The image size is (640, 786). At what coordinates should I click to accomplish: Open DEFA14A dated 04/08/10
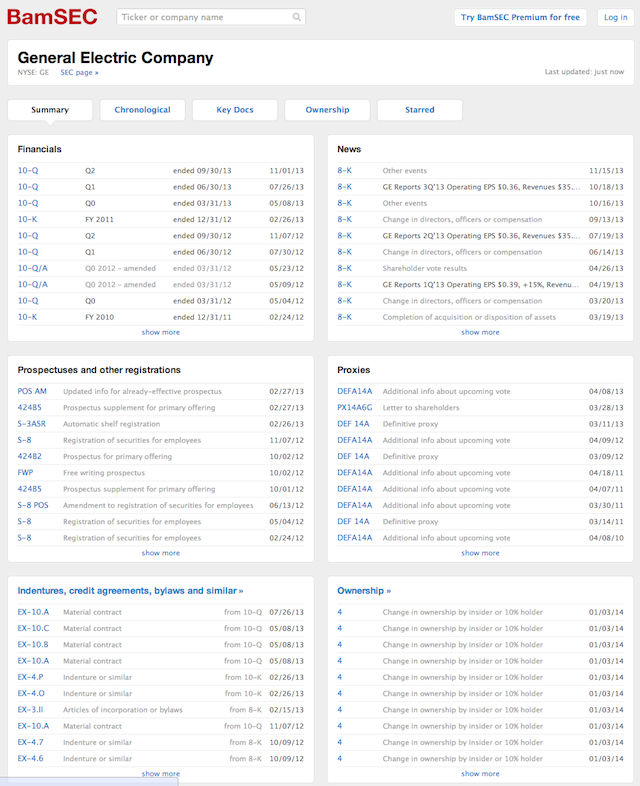pos(355,537)
